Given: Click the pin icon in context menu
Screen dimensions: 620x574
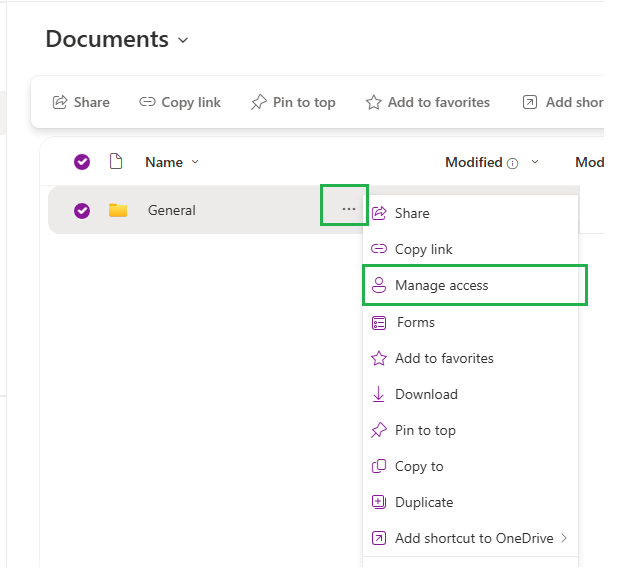Looking at the screenshot, I should pyautogui.click(x=379, y=430).
